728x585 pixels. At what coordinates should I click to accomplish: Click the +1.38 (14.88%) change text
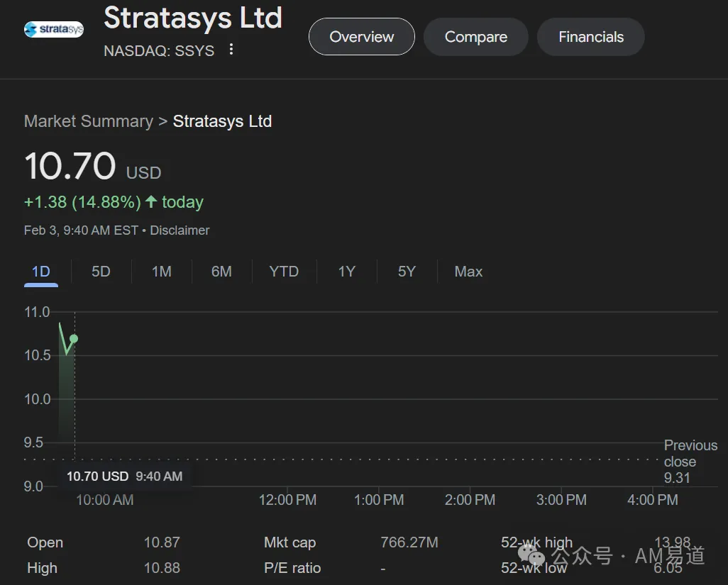point(82,202)
